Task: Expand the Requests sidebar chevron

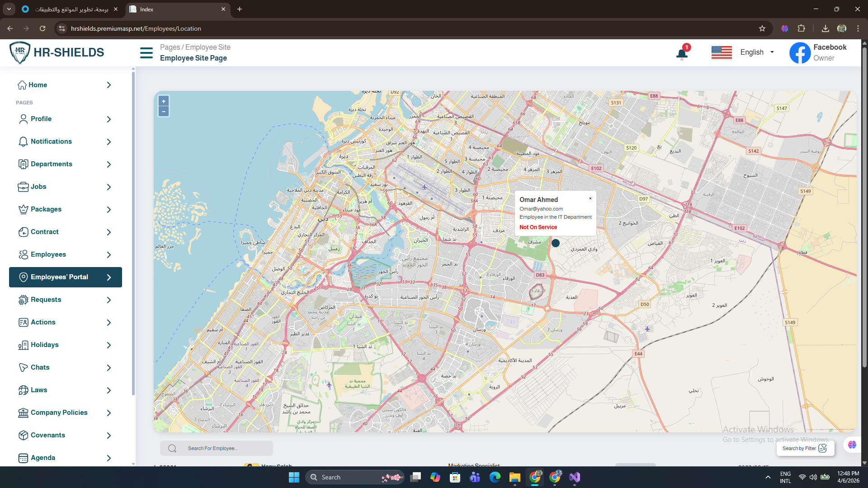Action: [109, 300]
